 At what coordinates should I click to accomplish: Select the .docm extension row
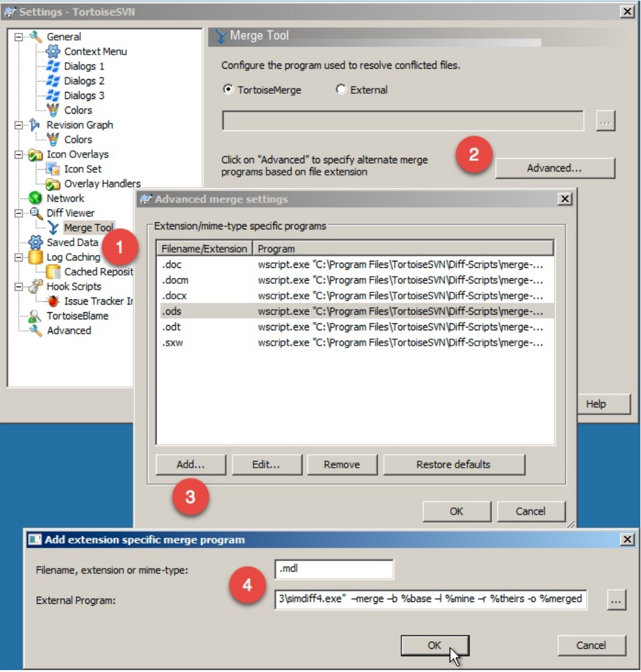coord(356,280)
